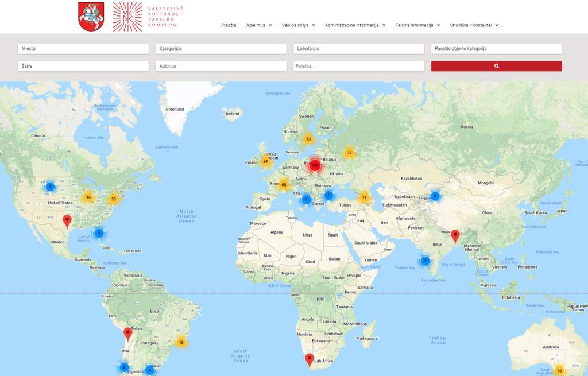
Task: Click the orange 37 cluster in Russia
Action: (x=349, y=153)
